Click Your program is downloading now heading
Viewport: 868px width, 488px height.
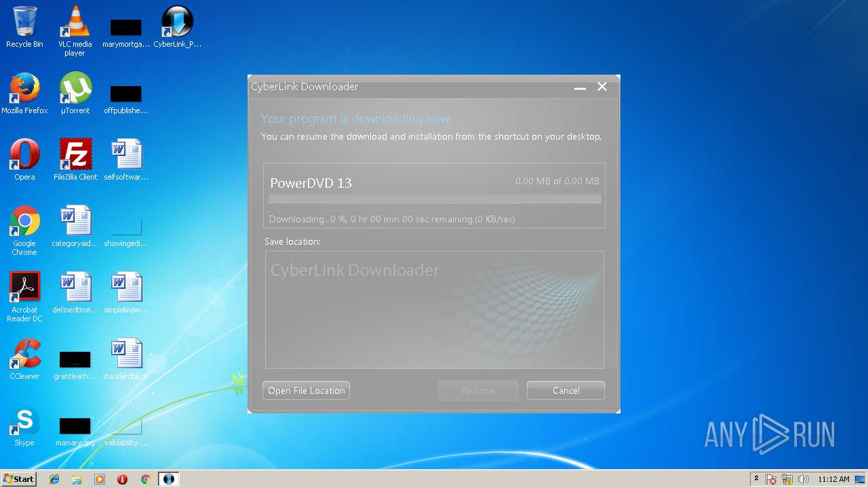pyautogui.click(x=359, y=119)
